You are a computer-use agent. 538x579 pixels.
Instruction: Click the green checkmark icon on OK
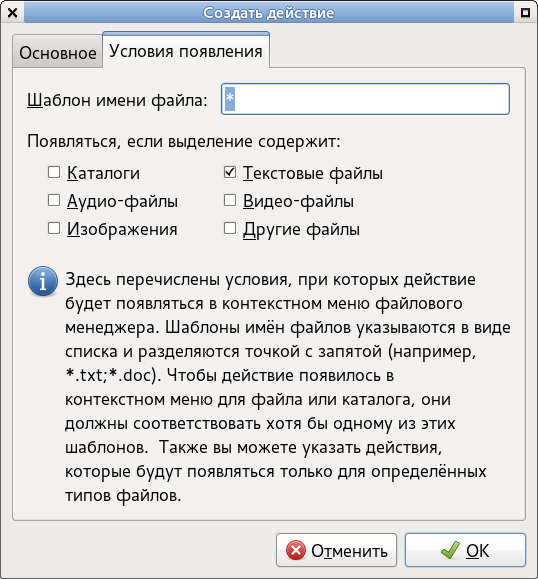[450, 550]
